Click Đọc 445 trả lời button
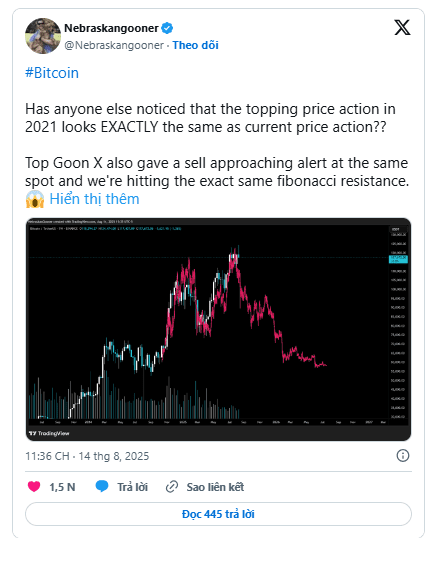This screenshot has height=575, width=439. [x=218, y=514]
